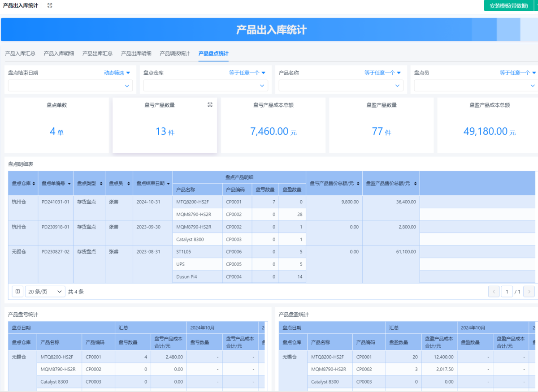538x392 pixels.
Task: Expand the 盘亏产品数量 card to fullscreen
Action: pos(210,105)
